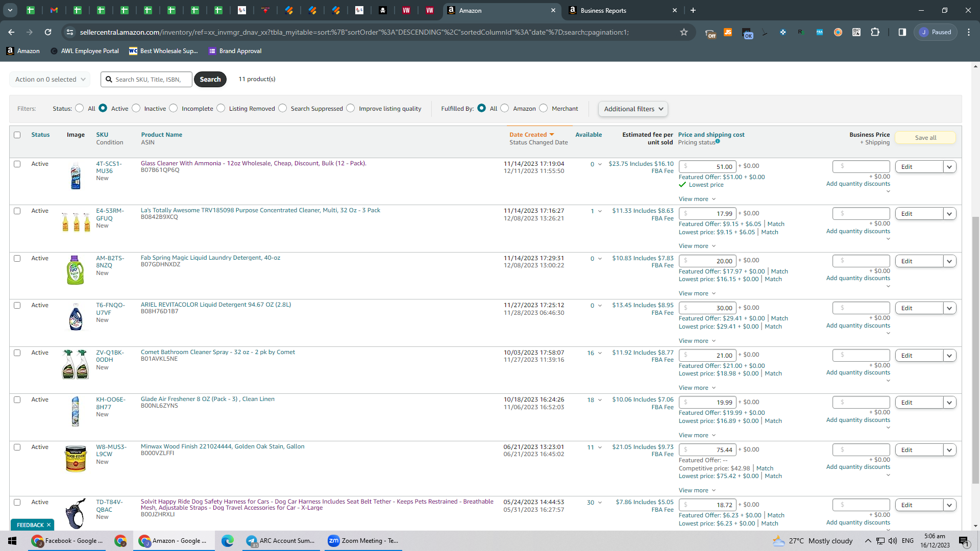Viewport: 980px width, 551px height.
Task: Sort by the Product Name column
Action: (x=161, y=135)
